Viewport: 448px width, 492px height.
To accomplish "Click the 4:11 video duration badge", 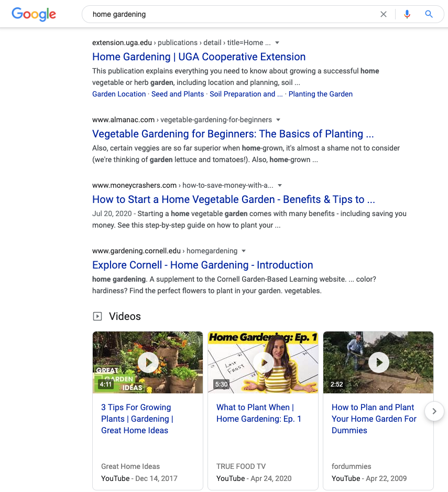I will coord(106,384).
